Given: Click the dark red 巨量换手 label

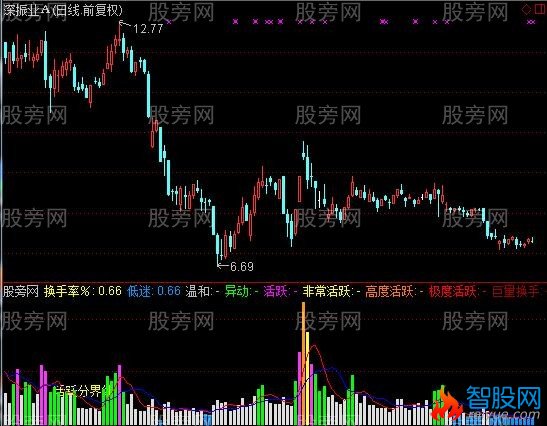Looking at the screenshot, I should 518,291.
